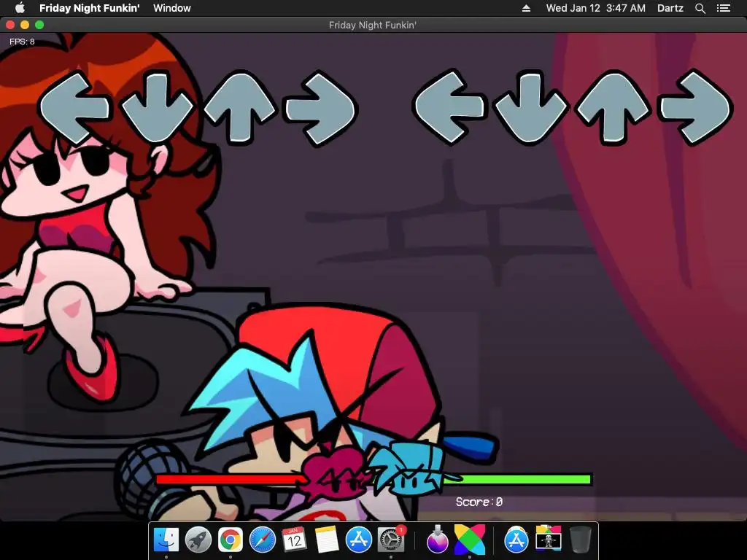Open Spotlight search magnifier
The width and height of the screenshot is (747, 560).
[x=700, y=8]
